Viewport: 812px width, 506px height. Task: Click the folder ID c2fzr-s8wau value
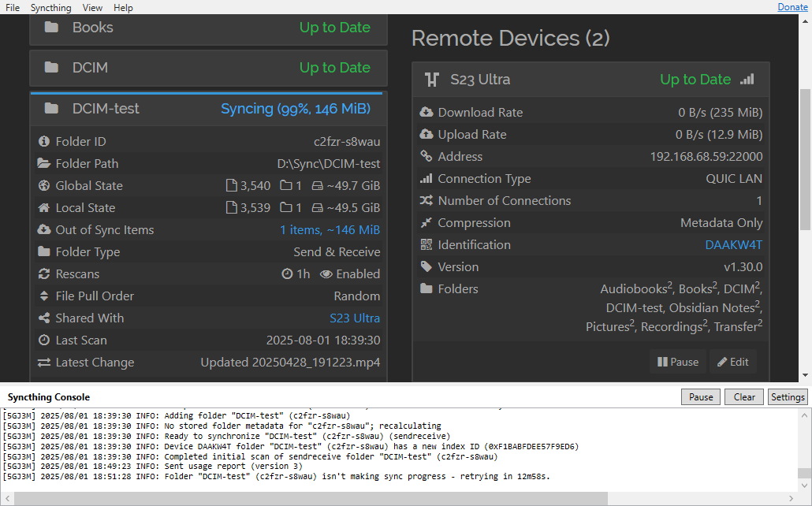(347, 141)
